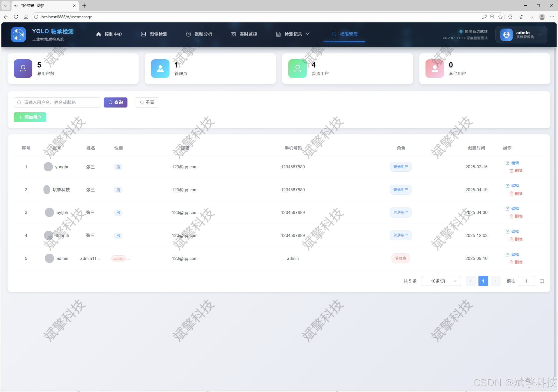
Task: Click the browser favorites star icon
Action: tap(500, 17)
